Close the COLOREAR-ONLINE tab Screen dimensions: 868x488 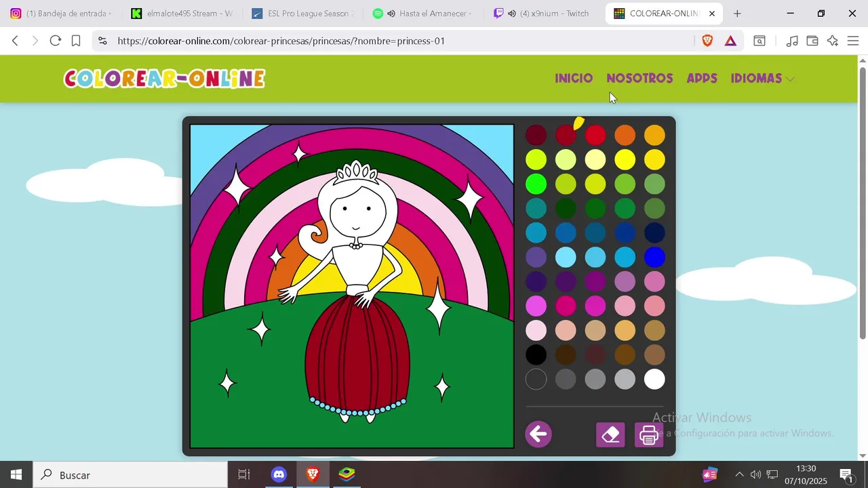(x=712, y=14)
